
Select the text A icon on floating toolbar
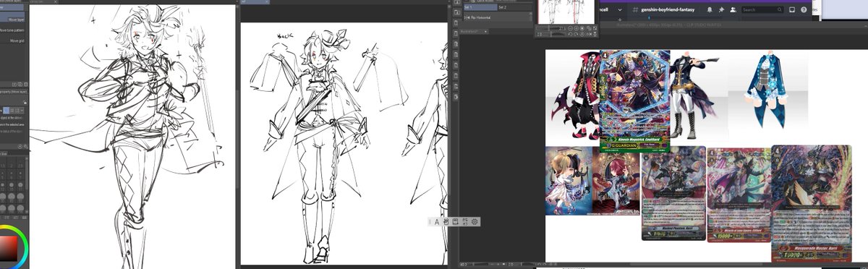[438, 221]
